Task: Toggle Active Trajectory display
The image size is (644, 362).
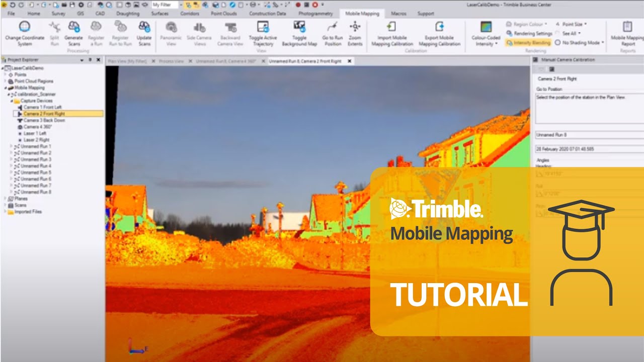Action: (263, 33)
